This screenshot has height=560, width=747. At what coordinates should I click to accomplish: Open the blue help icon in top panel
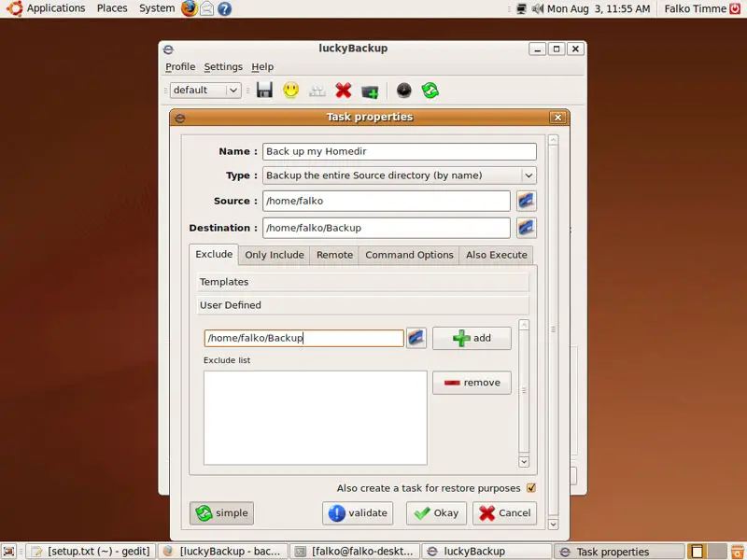click(x=224, y=8)
